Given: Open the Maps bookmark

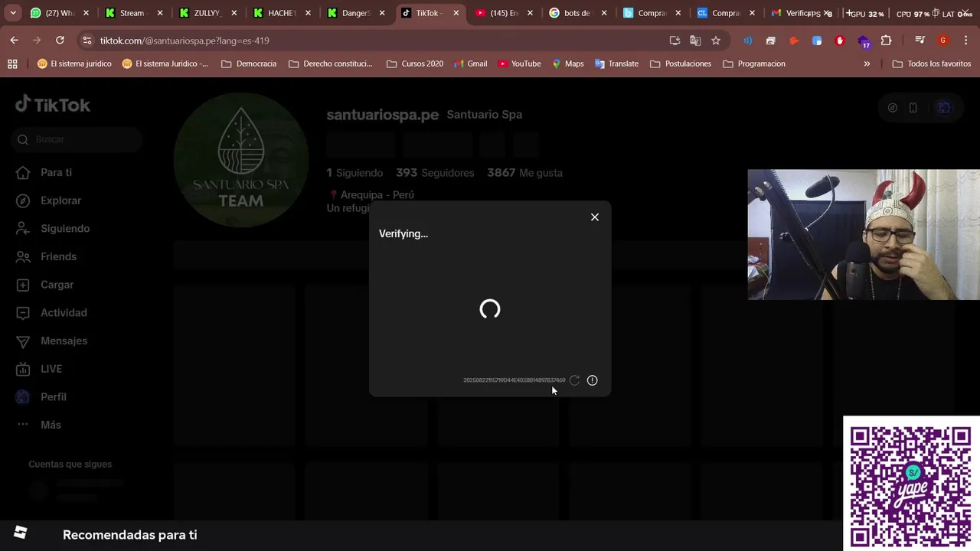Looking at the screenshot, I should 567,64.
